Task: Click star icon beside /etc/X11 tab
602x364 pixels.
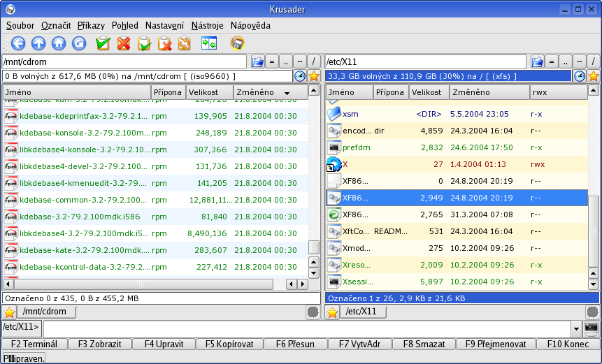Action: [x=332, y=312]
